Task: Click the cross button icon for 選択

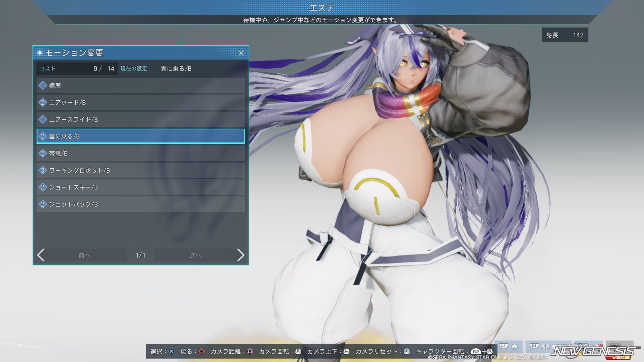Action: pos(172,351)
